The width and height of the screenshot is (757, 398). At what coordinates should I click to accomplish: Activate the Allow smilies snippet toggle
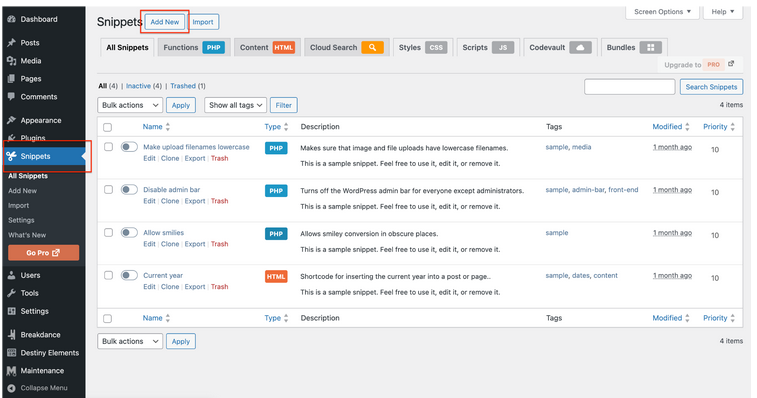point(129,232)
